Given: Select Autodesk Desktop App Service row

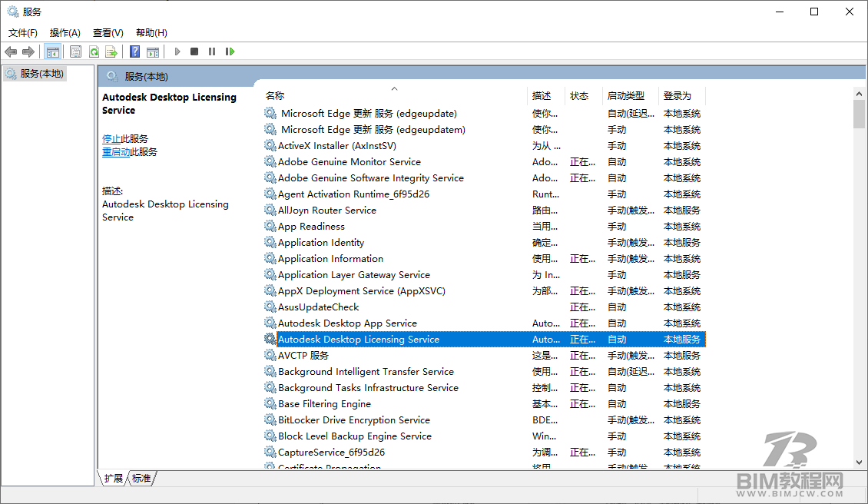Looking at the screenshot, I should click(x=485, y=323).
